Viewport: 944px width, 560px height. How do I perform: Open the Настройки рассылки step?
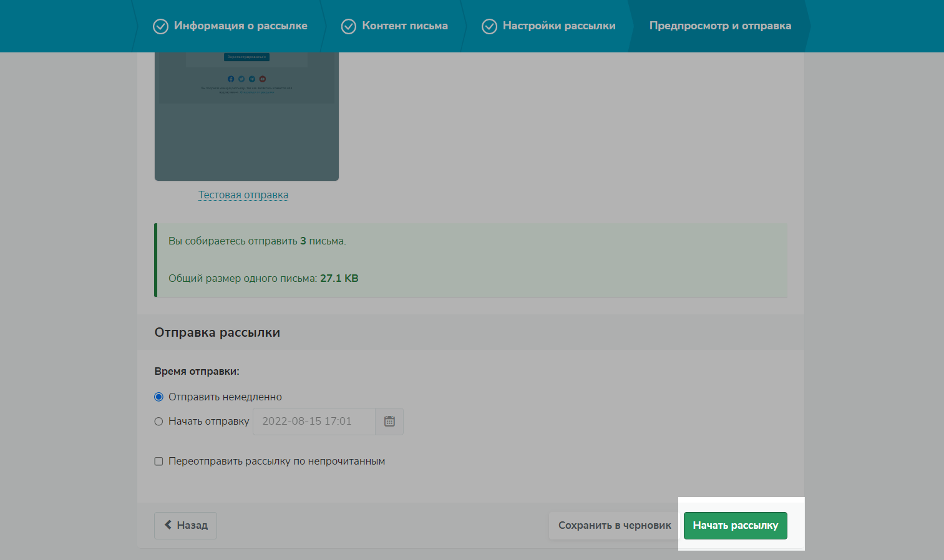558,26
